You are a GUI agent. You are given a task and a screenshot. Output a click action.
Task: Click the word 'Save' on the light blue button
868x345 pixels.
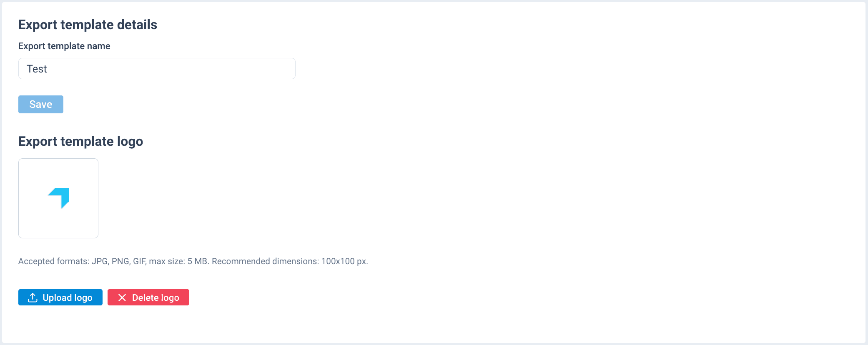point(41,104)
